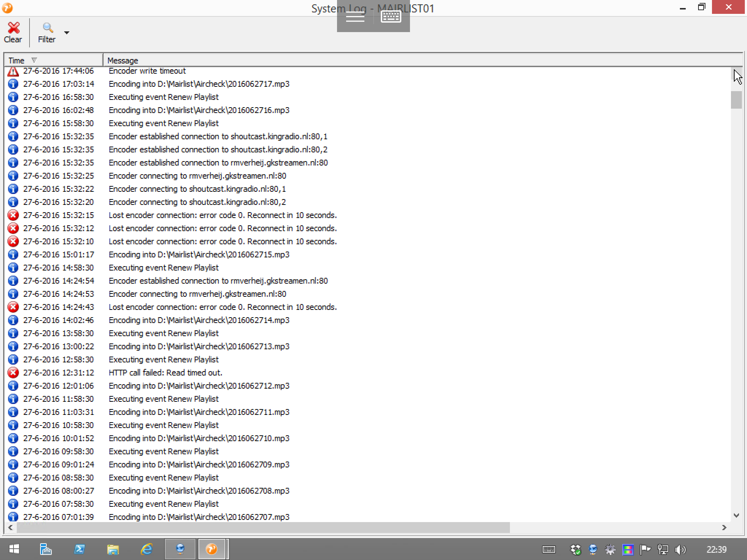Click info icon for 07:01:39 entry
This screenshot has height=560, width=747.
click(13, 517)
